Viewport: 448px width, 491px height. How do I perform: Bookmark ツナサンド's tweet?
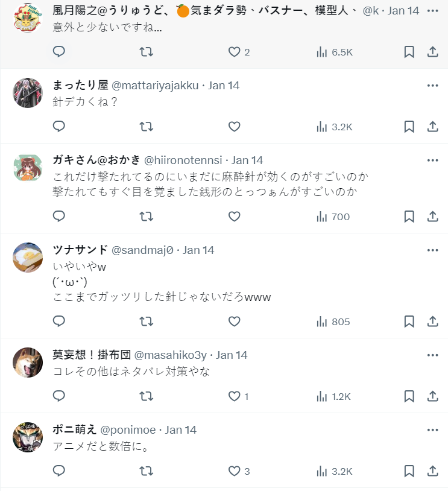click(409, 322)
